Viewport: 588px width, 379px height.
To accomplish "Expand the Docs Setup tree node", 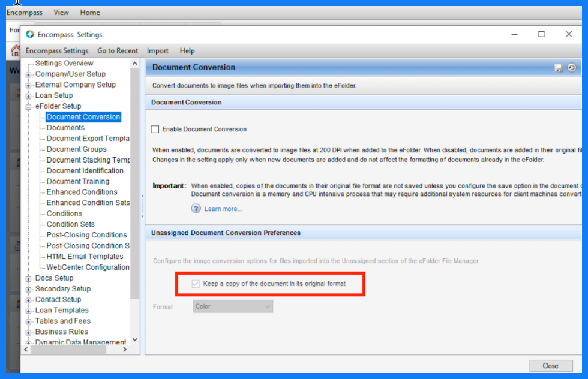I will click(28, 279).
